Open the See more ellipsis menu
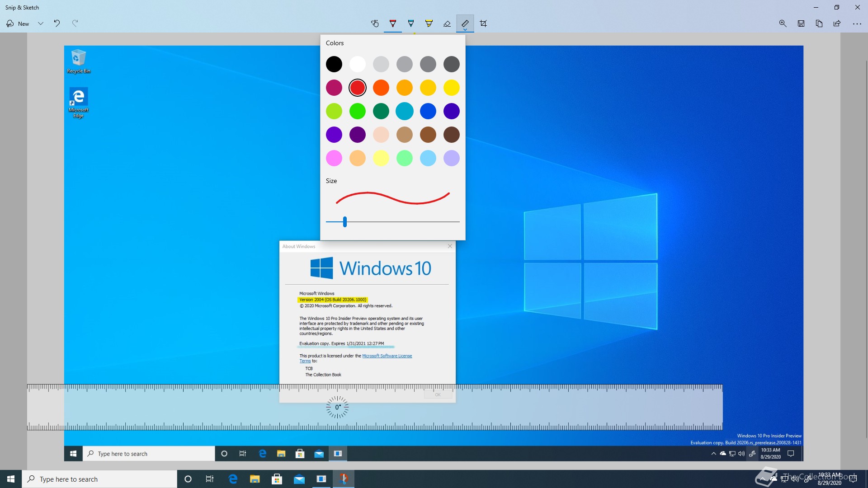This screenshot has width=868, height=488. pos(857,23)
